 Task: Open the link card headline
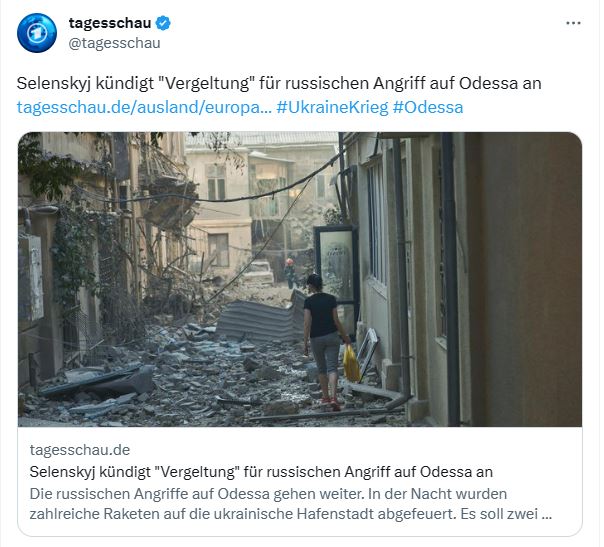261,472
